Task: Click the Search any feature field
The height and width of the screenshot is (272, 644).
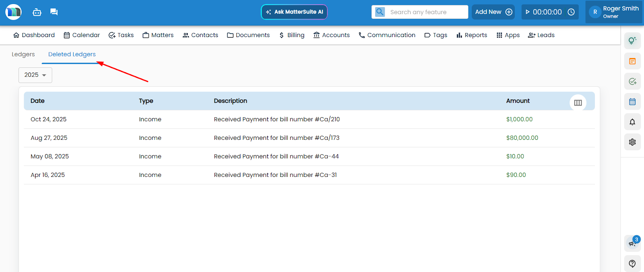Action: pyautogui.click(x=426, y=12)
